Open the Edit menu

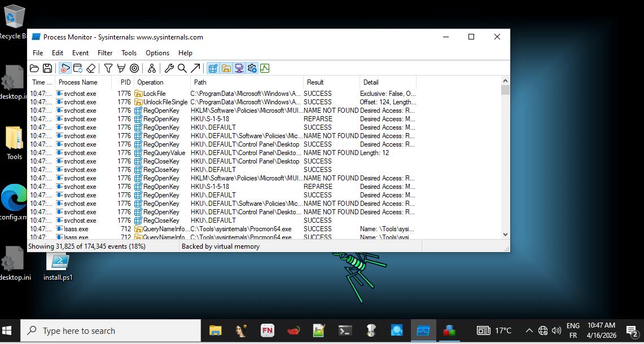58,53
